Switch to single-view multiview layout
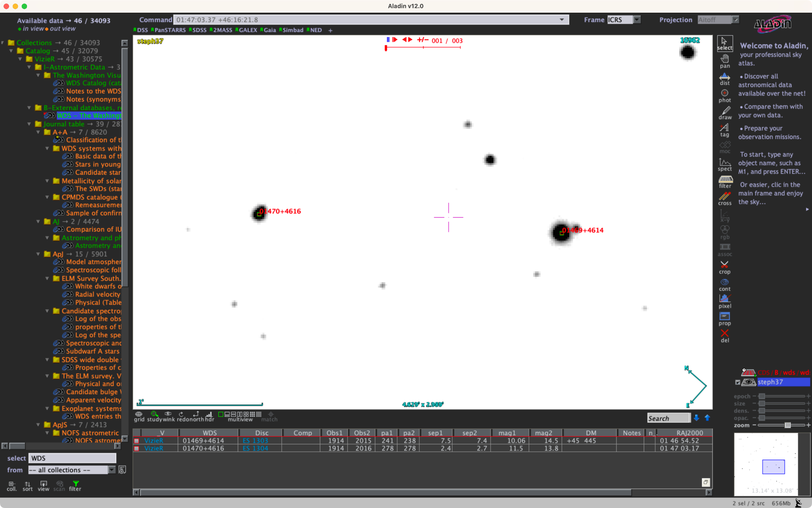 tap(221, 414)
